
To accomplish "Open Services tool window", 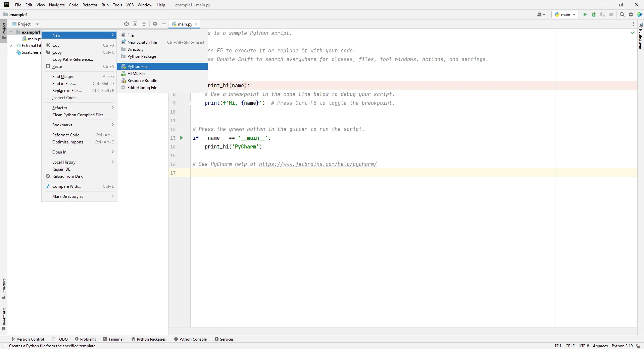I will [x=224, y=339].
